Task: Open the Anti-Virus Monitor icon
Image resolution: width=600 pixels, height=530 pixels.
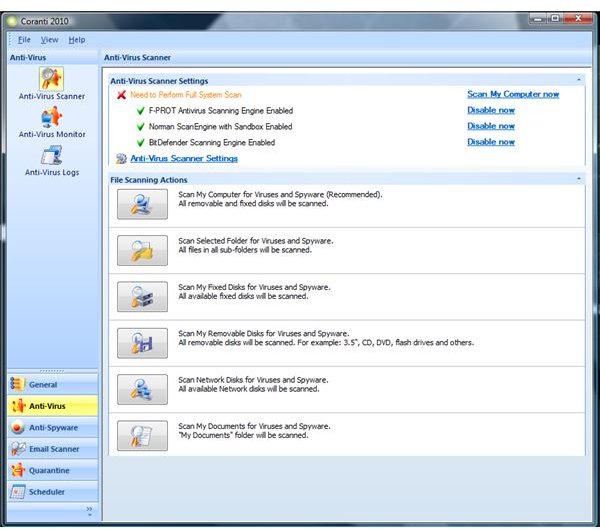Action: pyautogui.click(x=51, y=117)
